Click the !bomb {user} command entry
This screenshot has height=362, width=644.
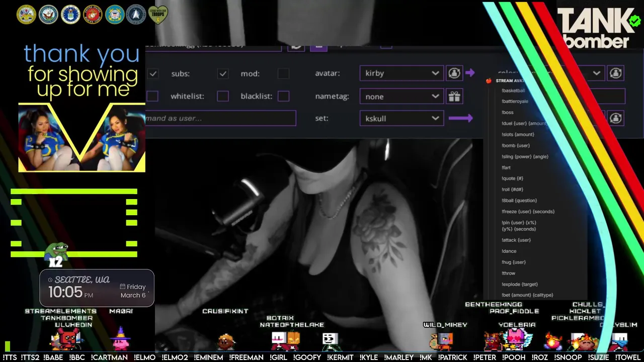(516, 145)
